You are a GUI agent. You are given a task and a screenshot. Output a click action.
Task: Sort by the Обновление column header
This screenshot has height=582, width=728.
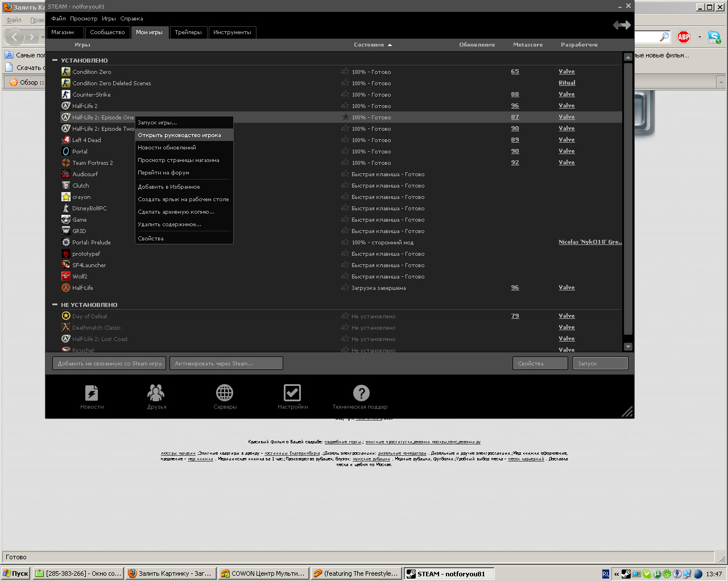coord(477,44)
